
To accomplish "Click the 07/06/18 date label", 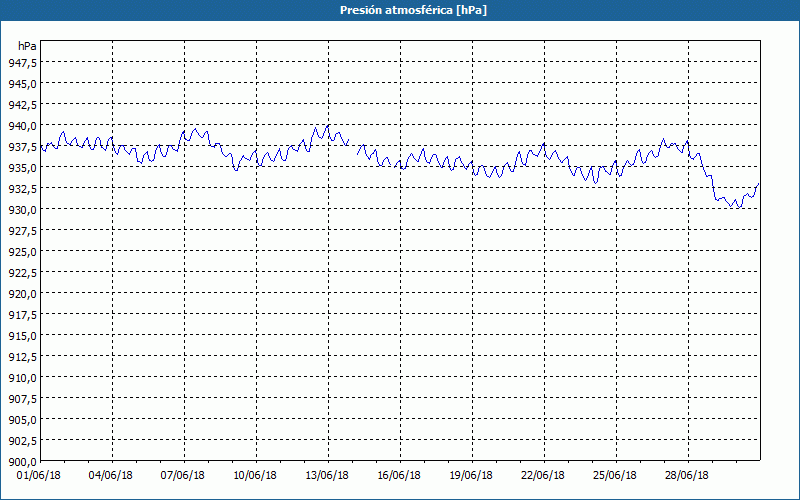I will [183, 476].
